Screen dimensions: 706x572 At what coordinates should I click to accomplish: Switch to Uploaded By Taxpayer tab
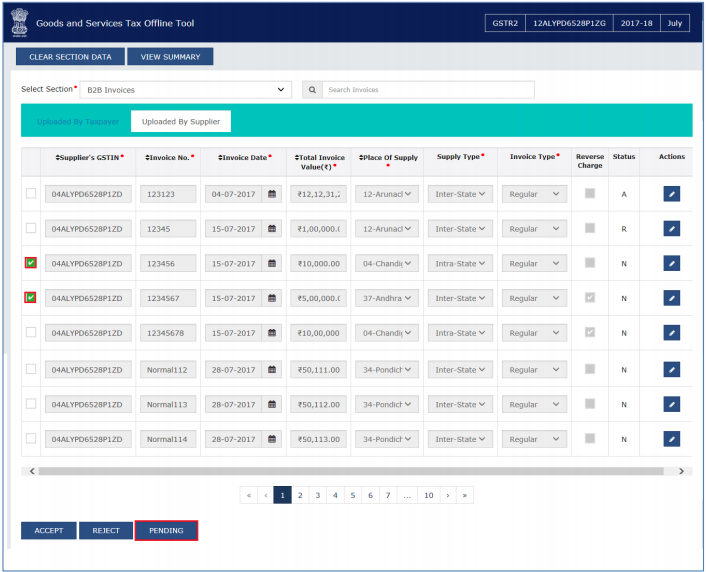click(x=78, y=122)
